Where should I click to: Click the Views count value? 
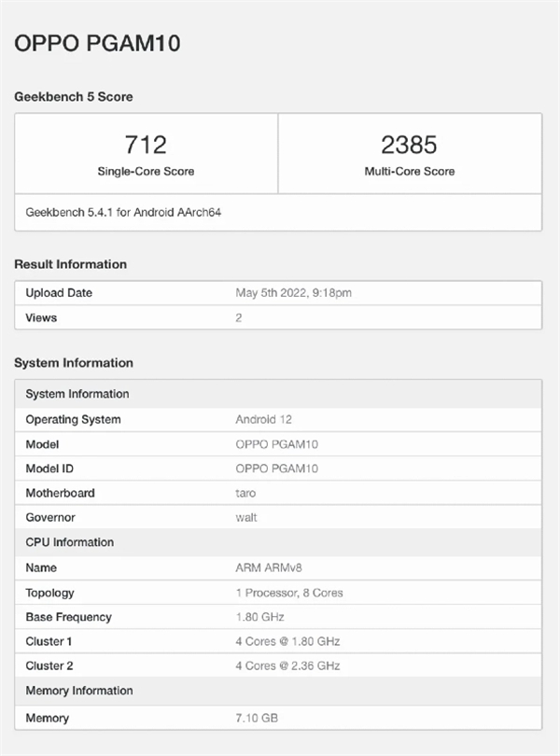tap(239, 317)
